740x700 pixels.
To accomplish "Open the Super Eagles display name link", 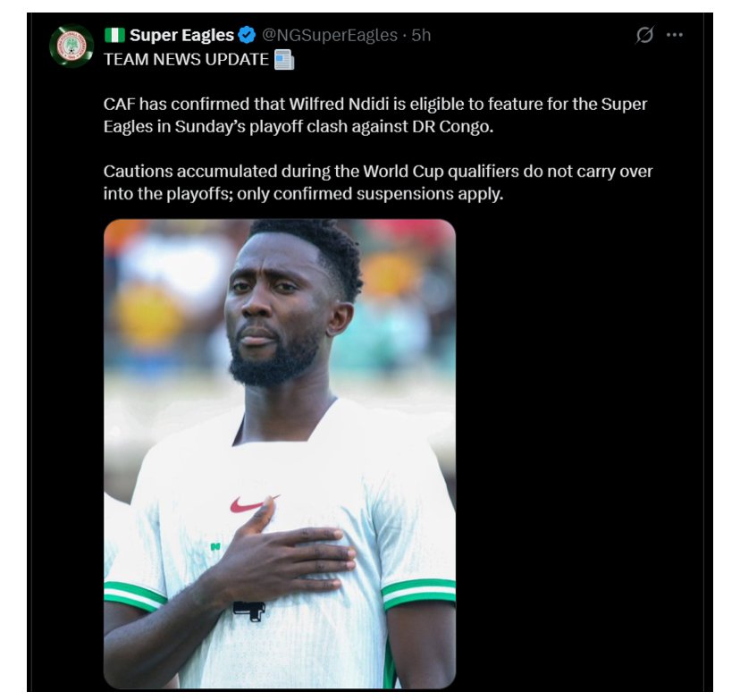I will point(181,36).
